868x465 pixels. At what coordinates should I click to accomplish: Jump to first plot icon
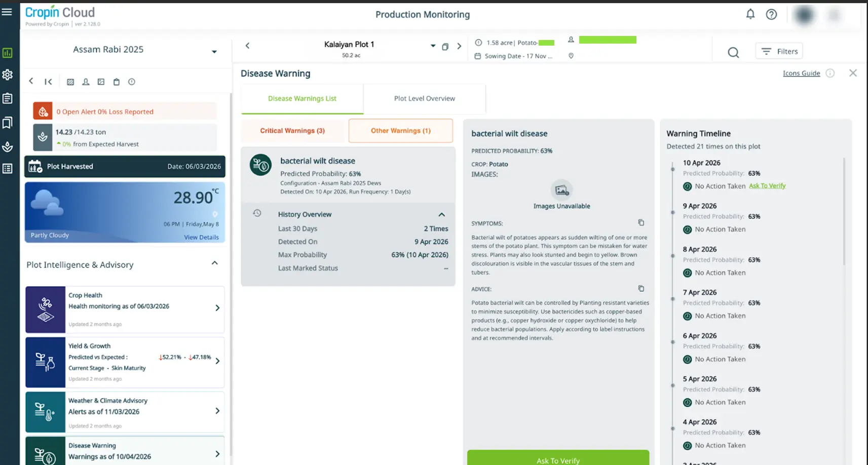point(48,82)
